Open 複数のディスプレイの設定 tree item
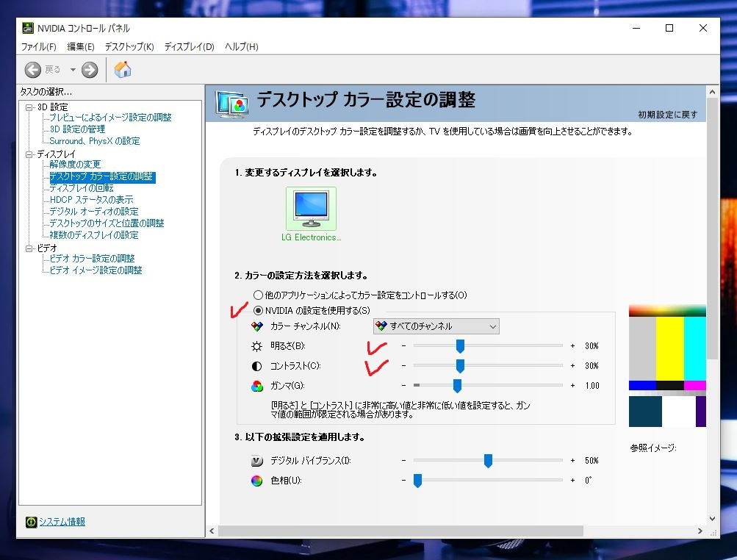737x560 pixels. [94, 235]
